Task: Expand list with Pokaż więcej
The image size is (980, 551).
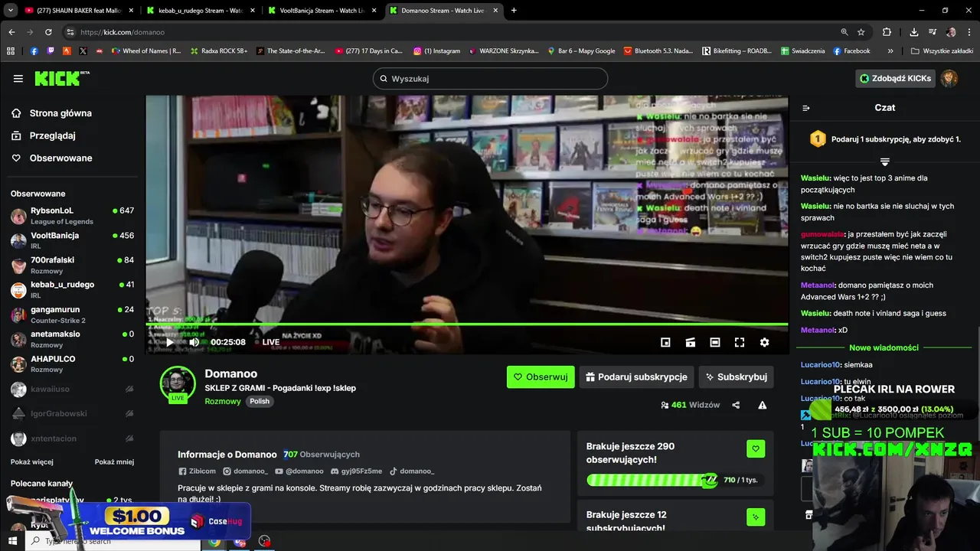Action: pyautogui.click(x=31, y=462)
